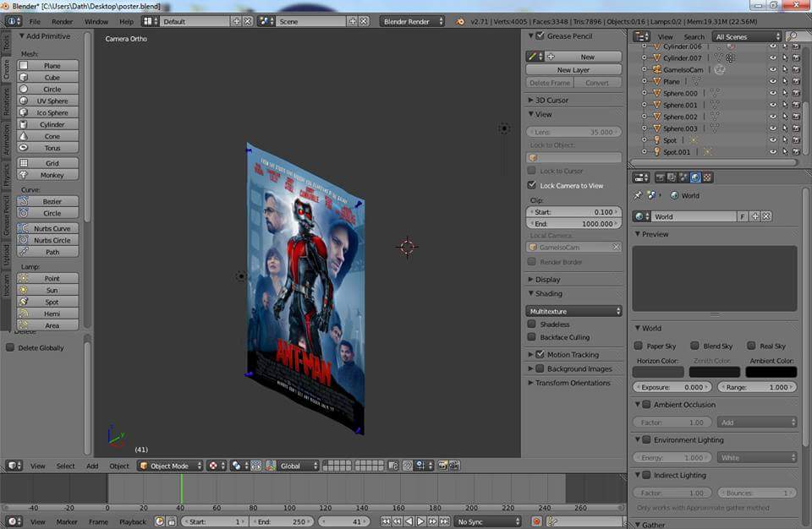Toggle selectability of GameIsoCam with arrow icon
Viewport: 812px width, 529px height.
[785, 69]
